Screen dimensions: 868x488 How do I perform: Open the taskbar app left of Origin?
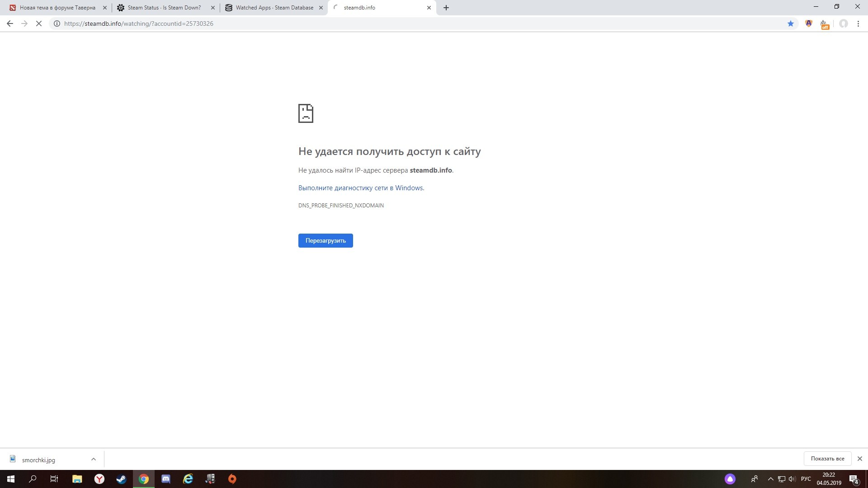(x=210, y=479)
